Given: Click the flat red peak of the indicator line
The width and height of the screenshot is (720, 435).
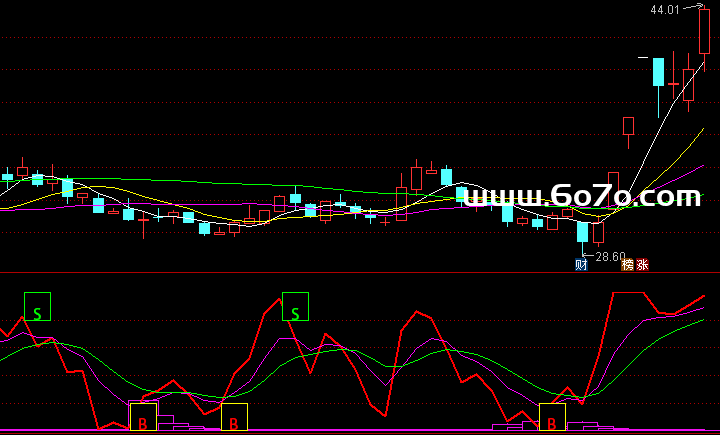Looking at the screenshot, I should tap(628, 293).
